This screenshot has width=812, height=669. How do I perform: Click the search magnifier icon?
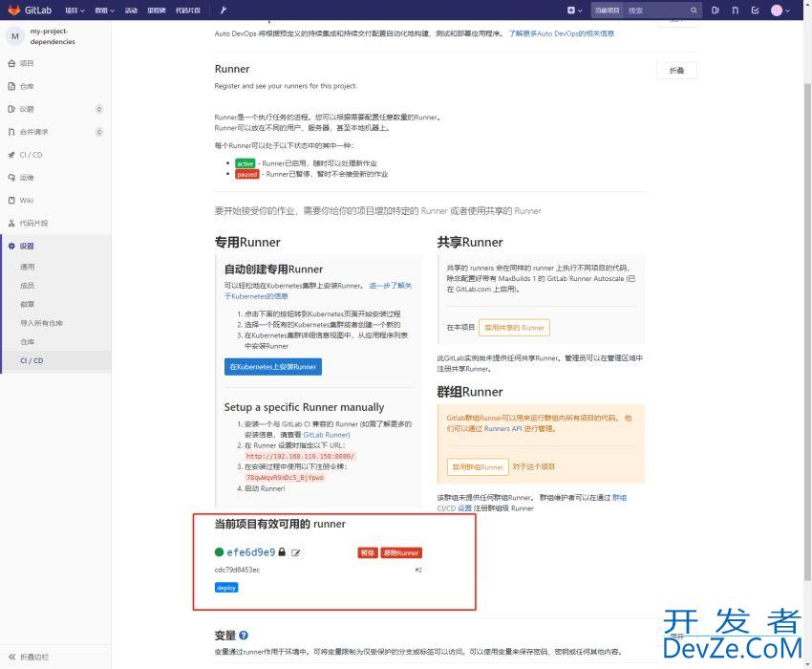694,10
